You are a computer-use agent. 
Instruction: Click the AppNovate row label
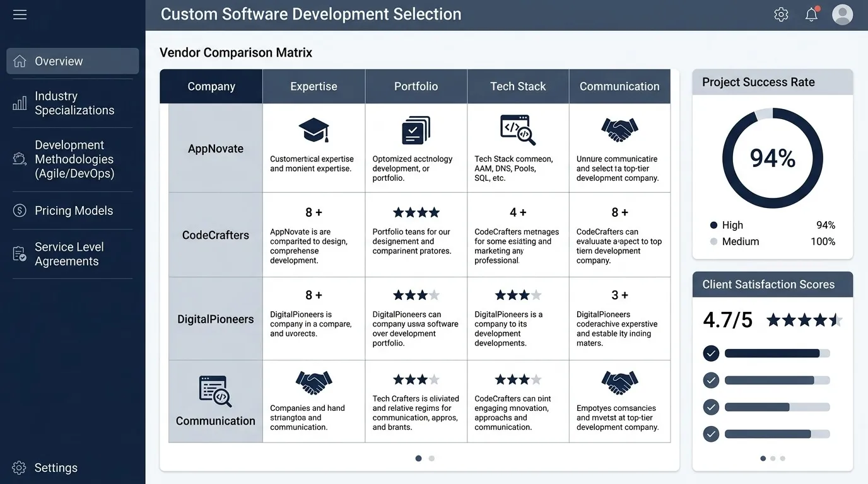click(216, 149)
